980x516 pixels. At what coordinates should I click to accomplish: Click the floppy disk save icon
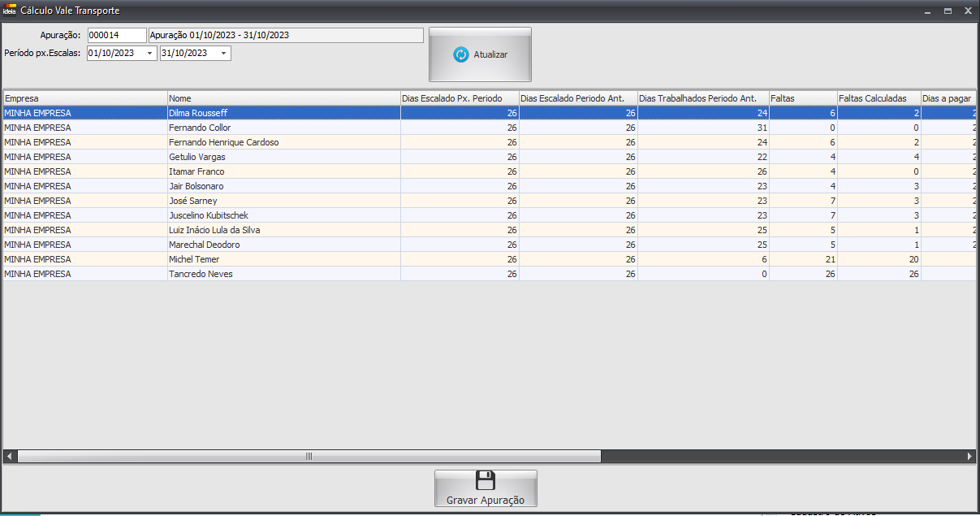pyautogui.click(x=485, y=480)
